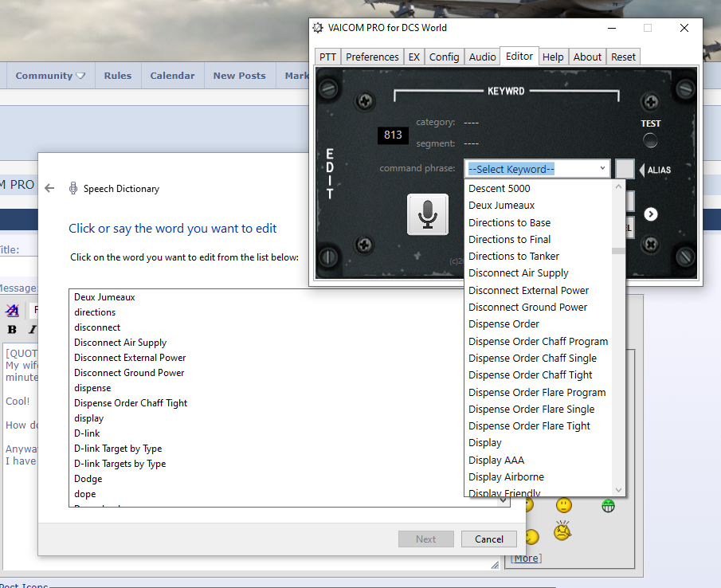Toggle italic formatting in message editor
This screenshot has height=588, width=721.
click(x=32, y=329)
